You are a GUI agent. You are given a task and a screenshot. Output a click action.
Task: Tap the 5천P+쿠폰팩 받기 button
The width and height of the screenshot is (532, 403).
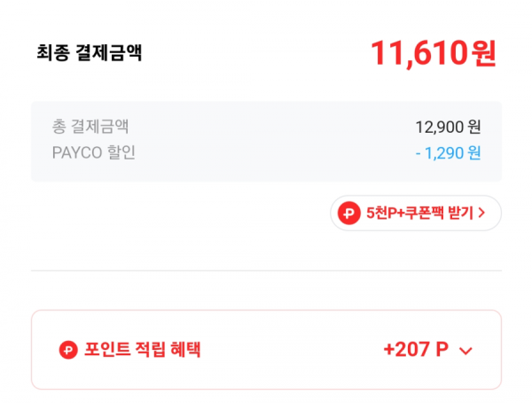point(416,213)
